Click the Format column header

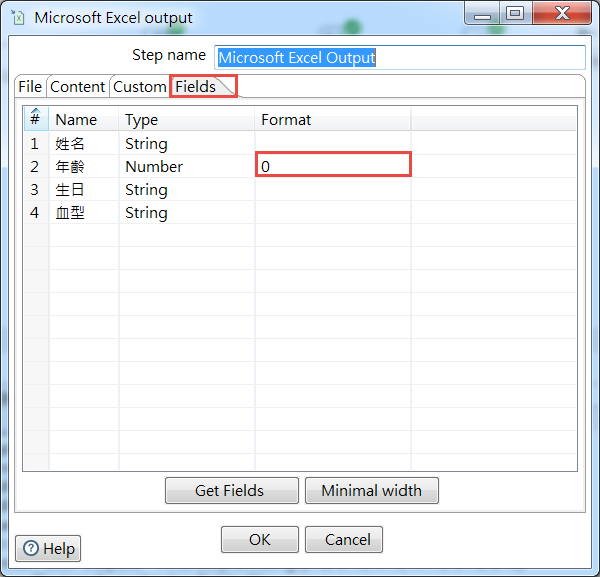click(333, 119)
